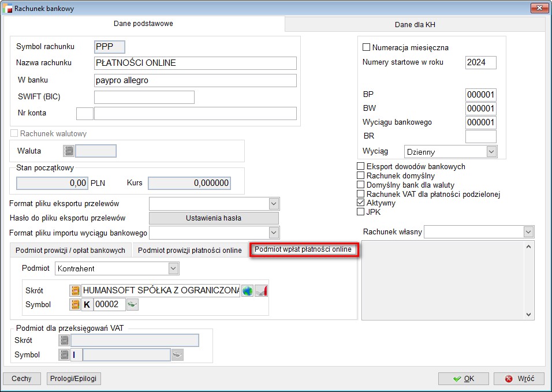The height and width of the screenshot is (392, 552).
Task: Select the Podmiot prowizji płatności online tab
Action: [189, 250]
